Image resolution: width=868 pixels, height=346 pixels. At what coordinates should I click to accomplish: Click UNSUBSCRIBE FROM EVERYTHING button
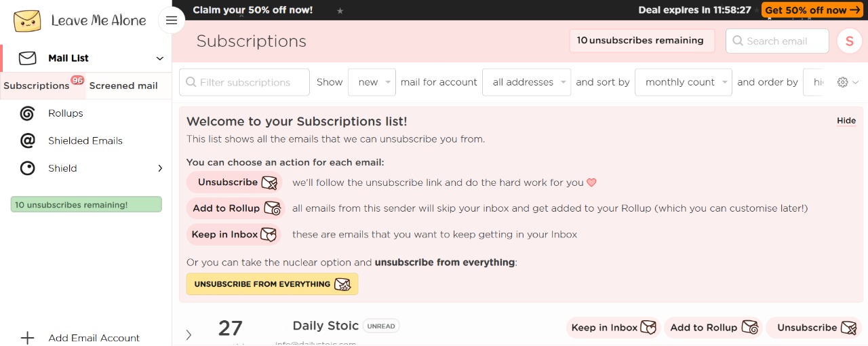click(x=272, y=284)
